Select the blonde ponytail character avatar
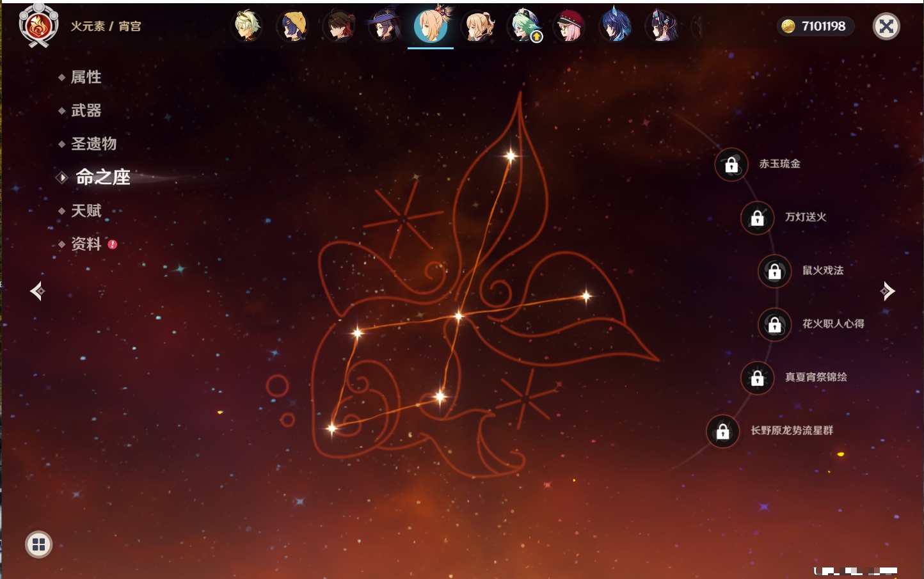This screenshot has width=924, height=579. [x=477, y=26]
